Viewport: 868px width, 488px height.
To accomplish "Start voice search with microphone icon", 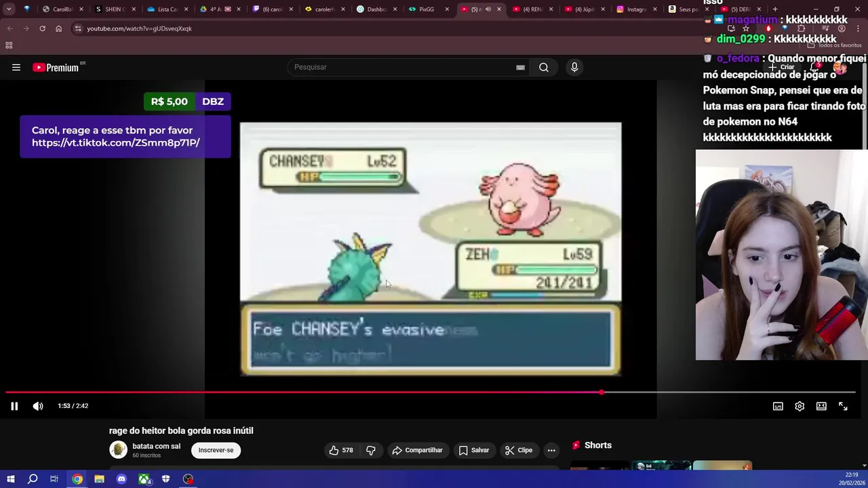I will coord(574,67).
